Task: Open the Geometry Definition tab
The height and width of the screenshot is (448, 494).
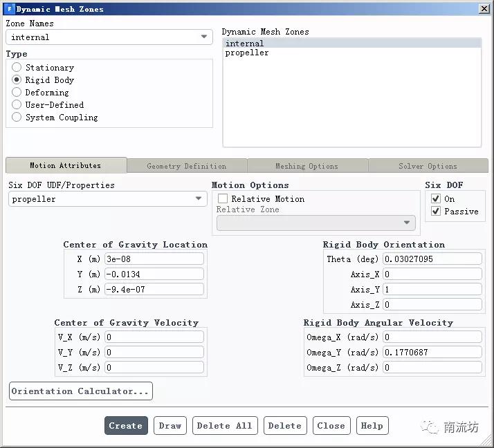Action: [187, 166]
